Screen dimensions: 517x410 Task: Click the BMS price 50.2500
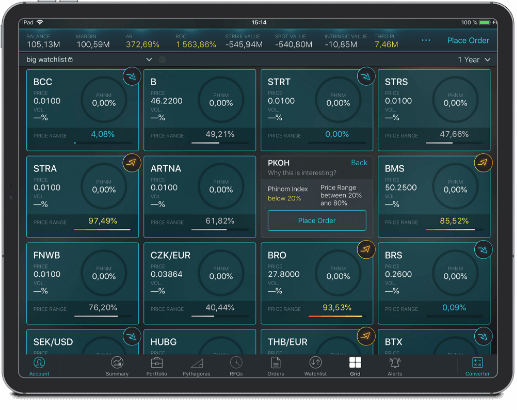coord(401,187)
